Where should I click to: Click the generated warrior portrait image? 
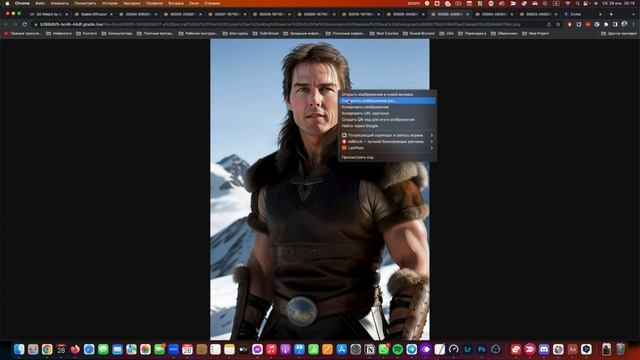320,189
